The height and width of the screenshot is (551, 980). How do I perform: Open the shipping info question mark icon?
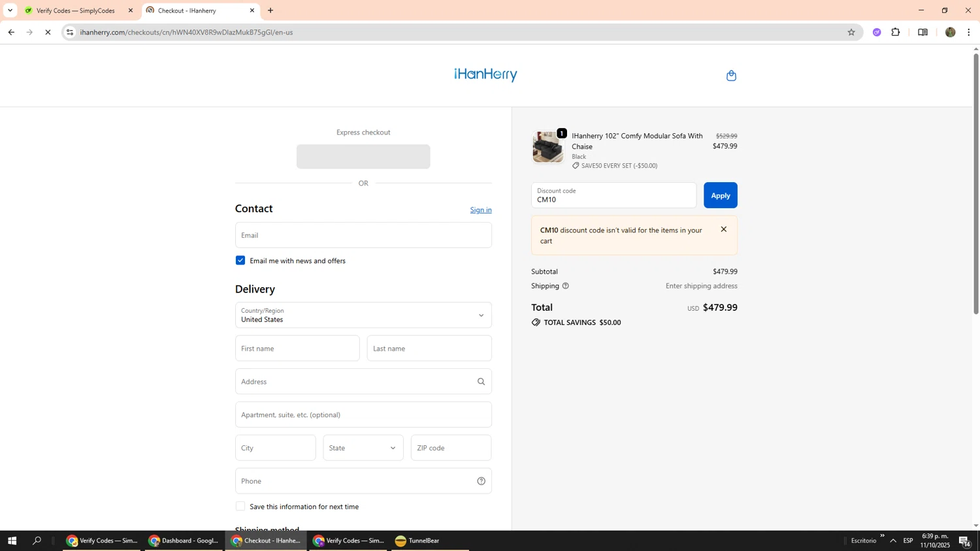(x=566, y=286)
